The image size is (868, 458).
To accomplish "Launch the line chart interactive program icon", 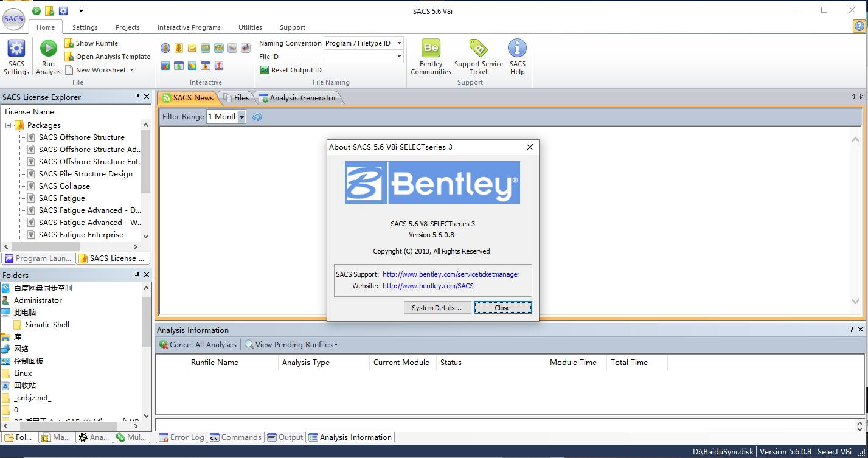I will coord(192,48).
